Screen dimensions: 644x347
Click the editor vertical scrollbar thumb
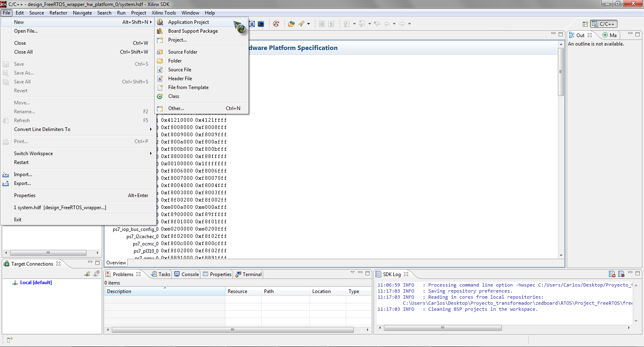point(561,72)
